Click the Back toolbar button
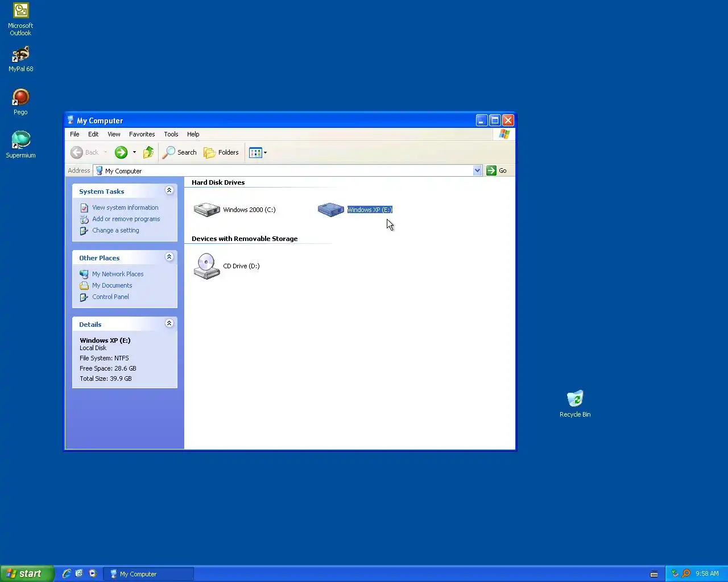Screen dimensions: 728x582 coord(85,152)
